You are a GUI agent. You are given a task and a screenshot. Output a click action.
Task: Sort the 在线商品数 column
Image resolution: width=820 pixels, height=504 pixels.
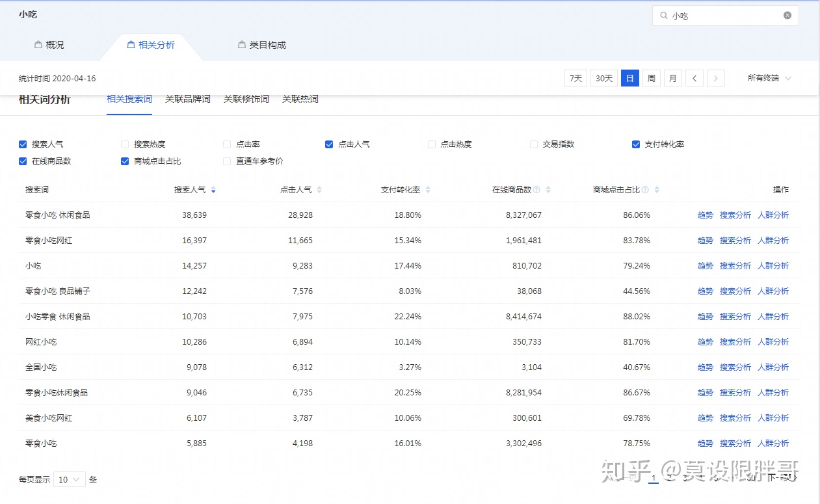click(548, 189)
